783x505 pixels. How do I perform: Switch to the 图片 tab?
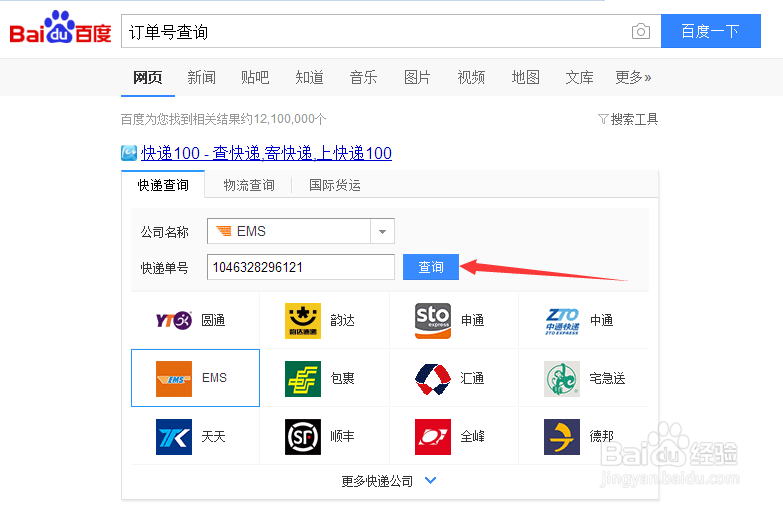417,77
